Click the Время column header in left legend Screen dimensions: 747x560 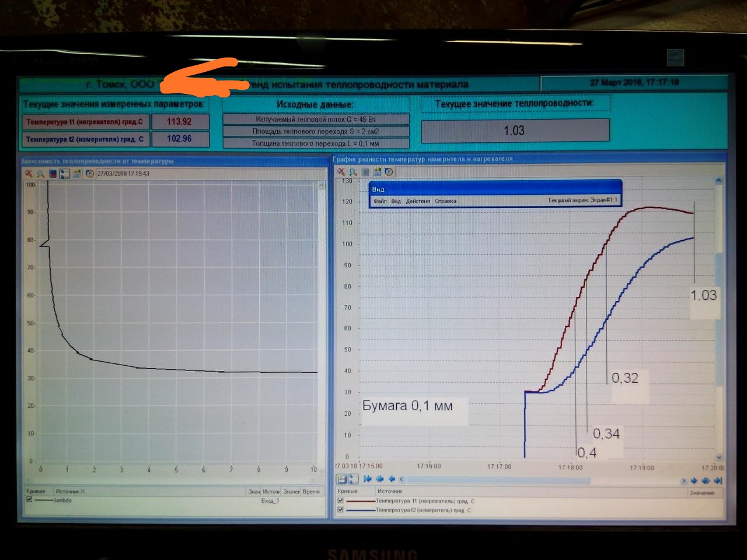point(311,491)
